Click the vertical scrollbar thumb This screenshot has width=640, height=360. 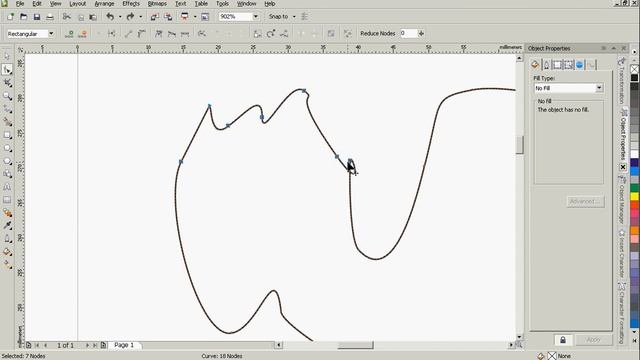519,145
